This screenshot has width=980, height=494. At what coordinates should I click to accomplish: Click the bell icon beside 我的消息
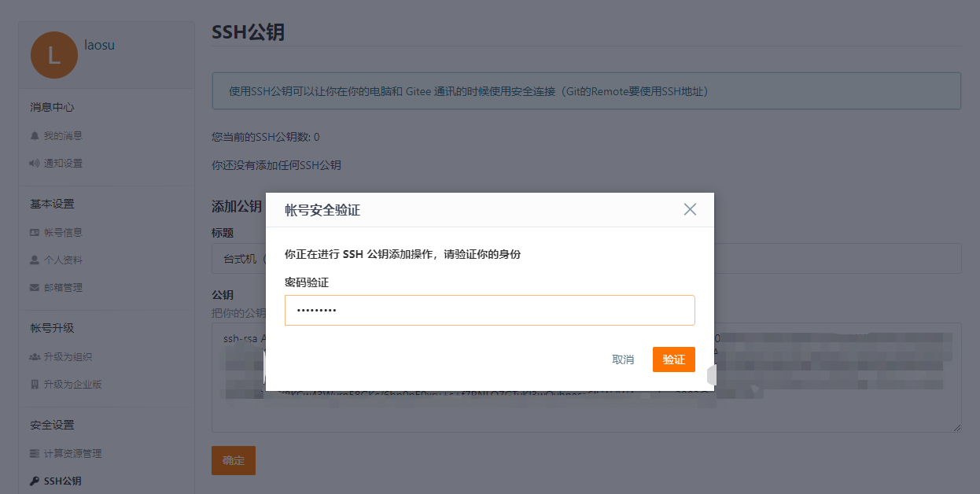tap(35, 136)
